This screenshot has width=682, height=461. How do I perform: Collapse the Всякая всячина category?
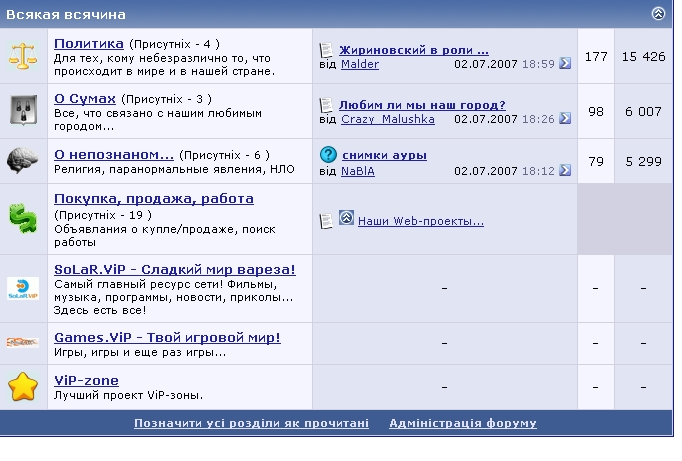coord(657,14)
